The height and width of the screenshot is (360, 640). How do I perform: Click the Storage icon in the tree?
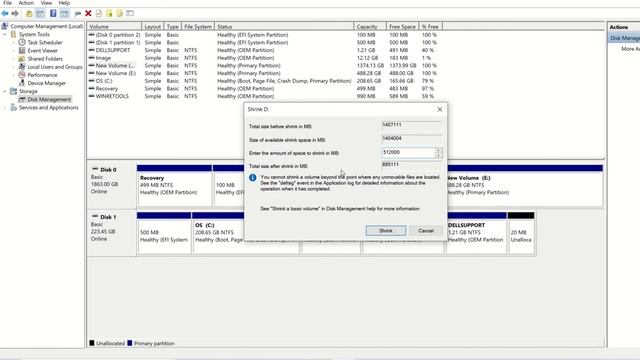(x=13, y=91)
